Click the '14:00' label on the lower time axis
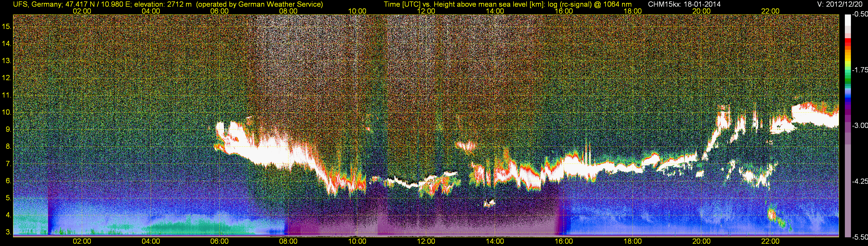This screenshot has width=868, height=246. (495, 241)
